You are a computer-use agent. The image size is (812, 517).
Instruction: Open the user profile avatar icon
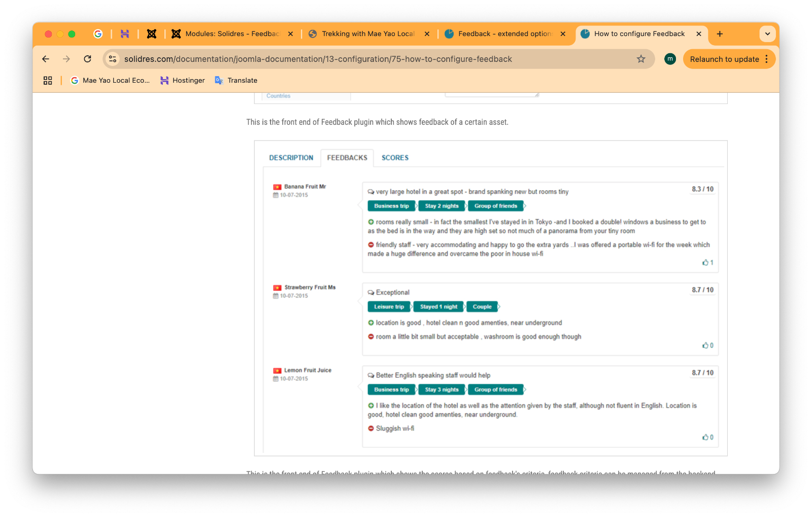(x=670, y=59)
